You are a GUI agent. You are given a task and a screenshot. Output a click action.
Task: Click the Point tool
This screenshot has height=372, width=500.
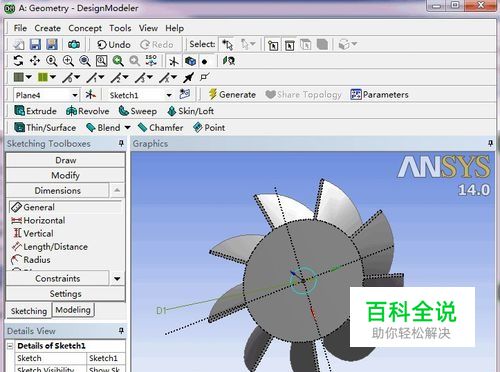209,127
